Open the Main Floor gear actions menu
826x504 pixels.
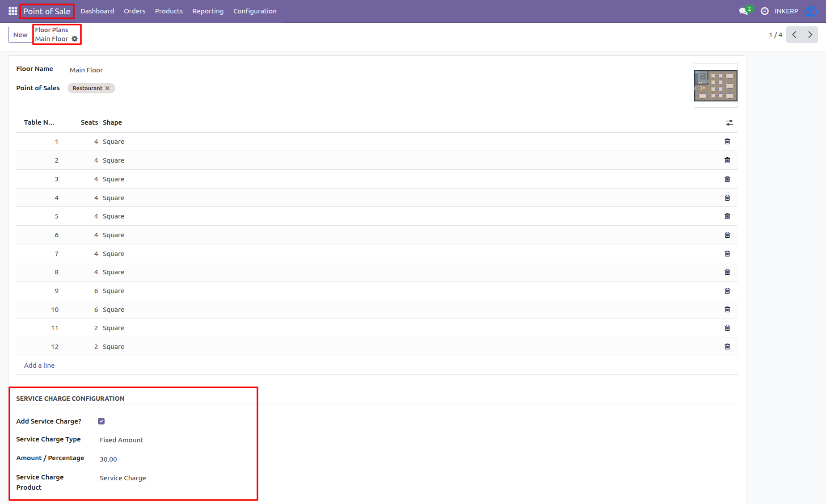coord(75,39)
